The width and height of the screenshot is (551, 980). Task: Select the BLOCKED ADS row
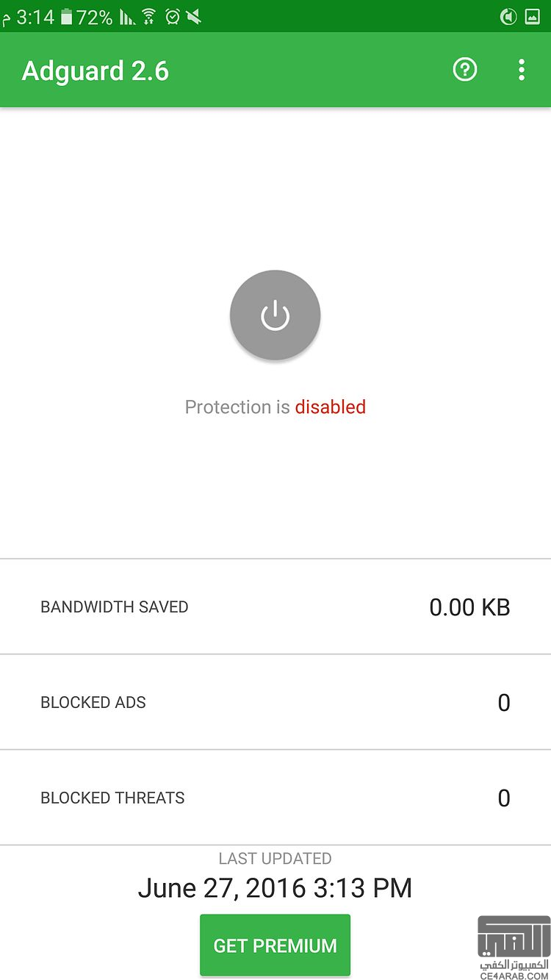click(x=275, y=702)
